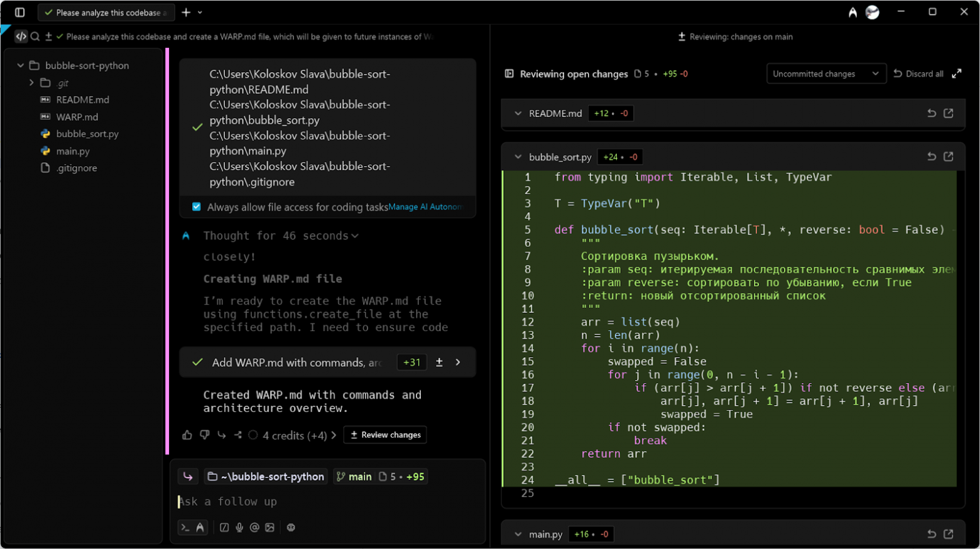The image size is (980, 549).
Task: Open main.py in the file tree
Action: click(73, 151)
